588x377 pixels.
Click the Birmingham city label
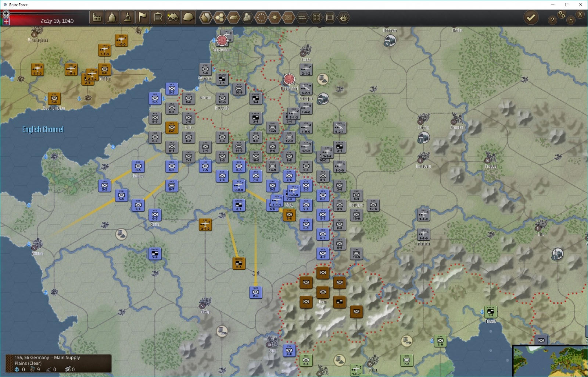[x=38, y=40]
